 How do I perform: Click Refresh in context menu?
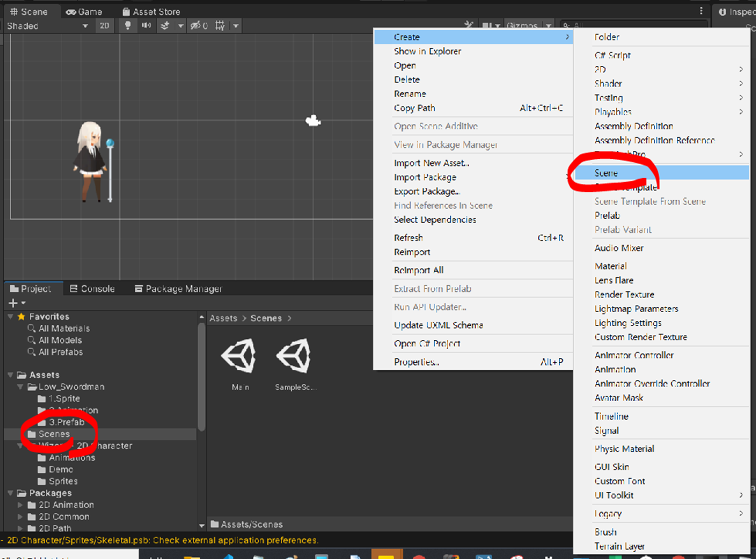tap(473, 238)
